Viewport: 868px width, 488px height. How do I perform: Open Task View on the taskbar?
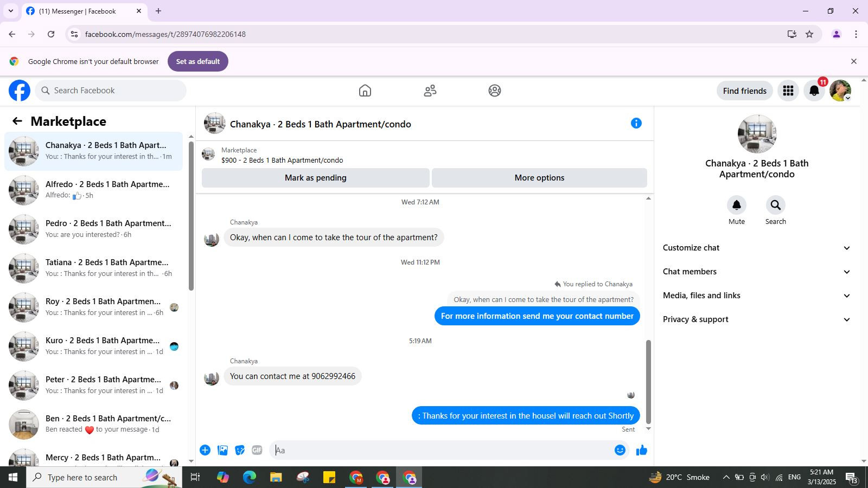[195, 477]
